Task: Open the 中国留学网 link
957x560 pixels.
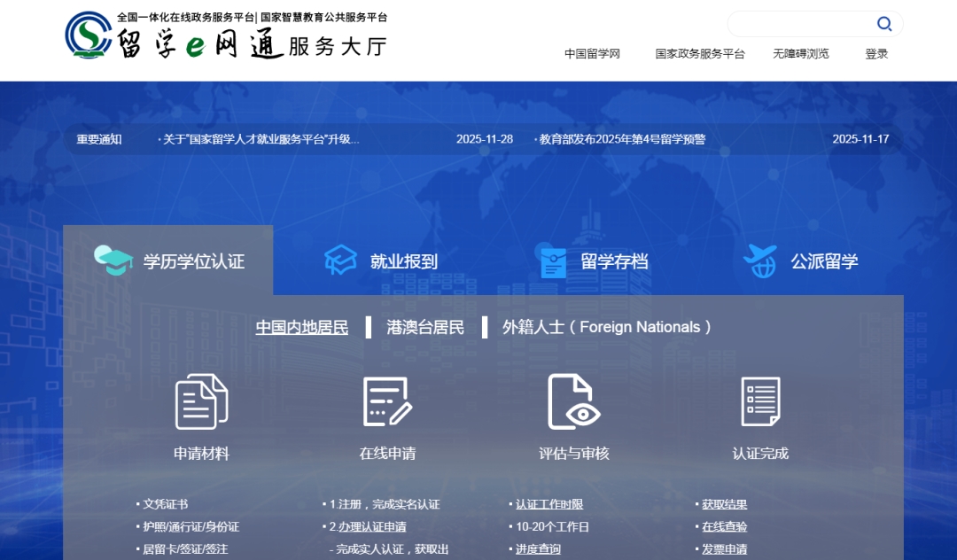Action: (592, 54)
